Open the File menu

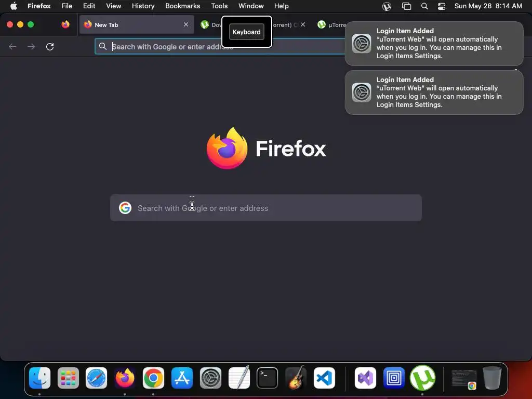click(x=66, y=6)
